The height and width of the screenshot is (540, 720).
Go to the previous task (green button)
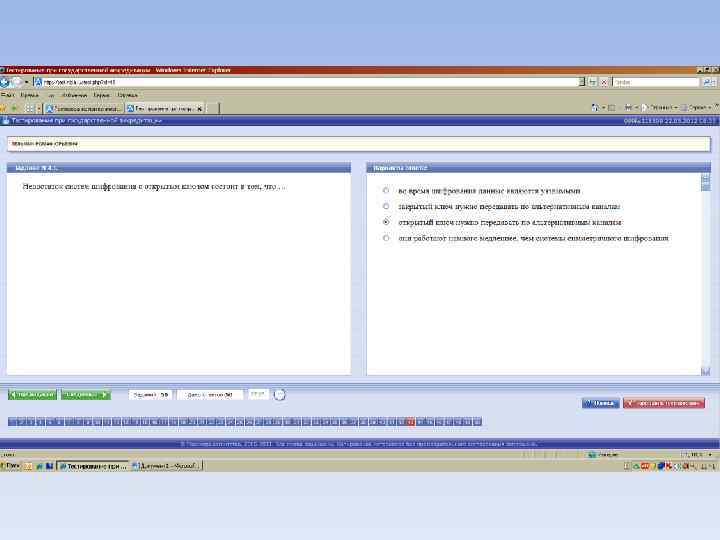(x=32, y=395)
